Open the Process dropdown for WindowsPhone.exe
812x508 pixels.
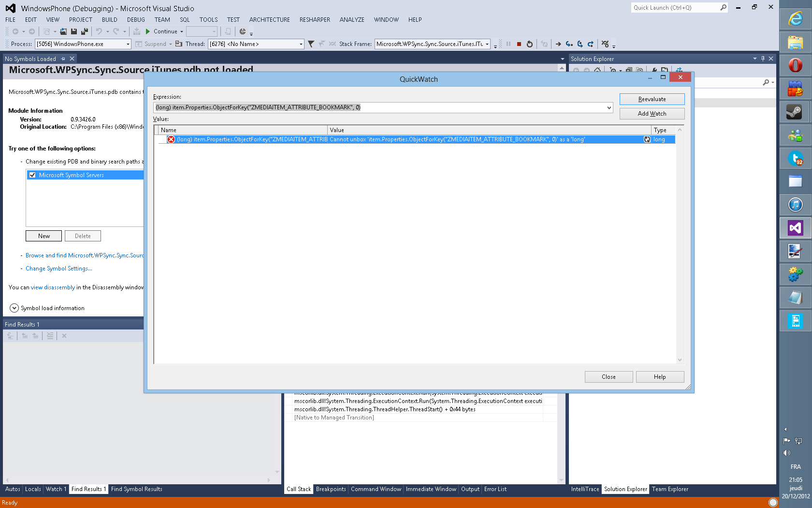pyautogui.click(x=128, y=44)
